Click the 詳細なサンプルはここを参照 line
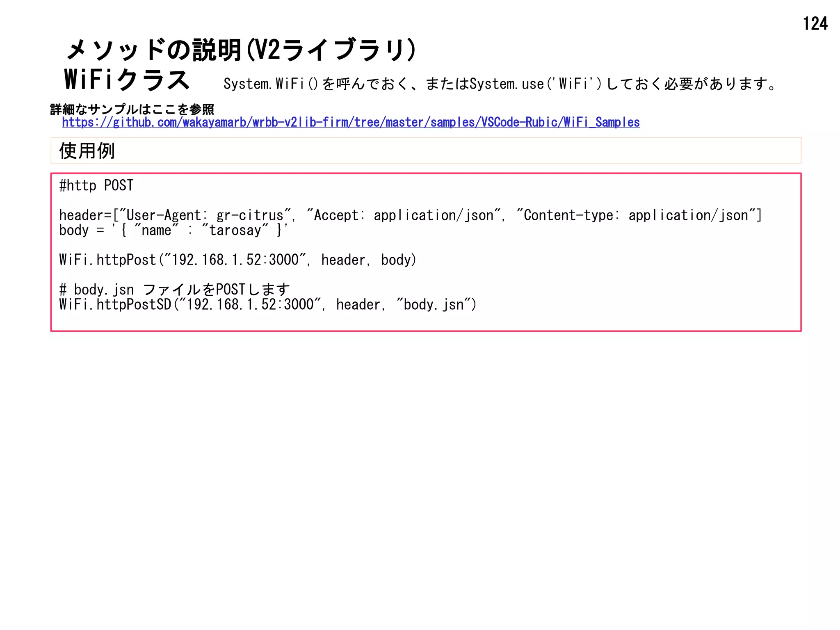The width and height of the screenshot is (840, 630). click(132, 109)
